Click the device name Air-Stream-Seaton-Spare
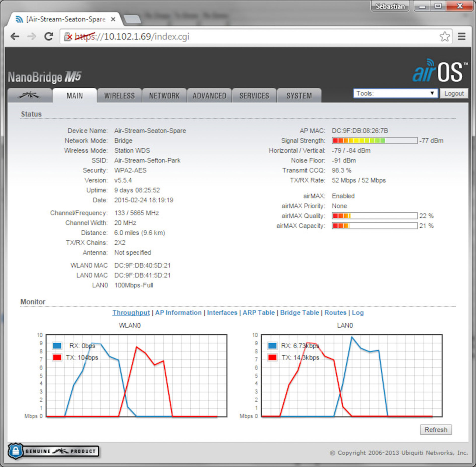Image resolution: width=476 pixels, height=467 pixels. tap(150, 131)
